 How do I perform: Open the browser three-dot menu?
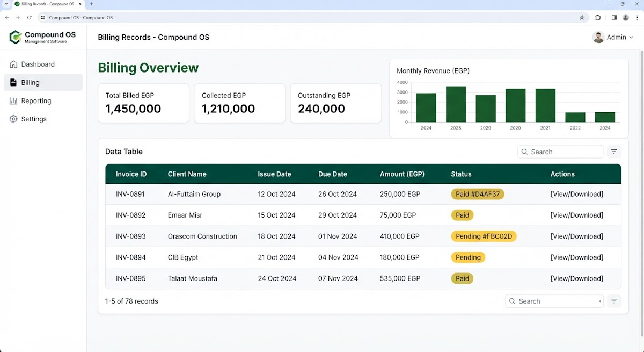tap(637, 17)
